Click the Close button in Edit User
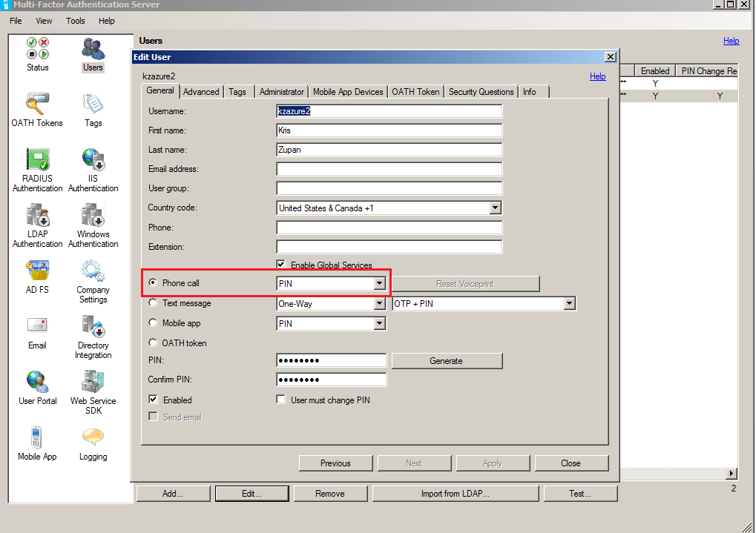 click(x=571, y=463)
